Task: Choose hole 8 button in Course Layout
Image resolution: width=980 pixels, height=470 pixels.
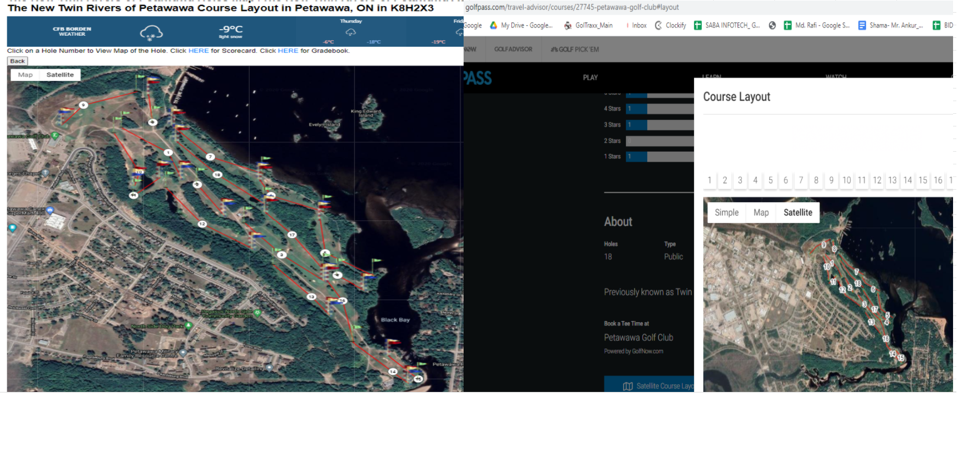Action: coord(816,180)
